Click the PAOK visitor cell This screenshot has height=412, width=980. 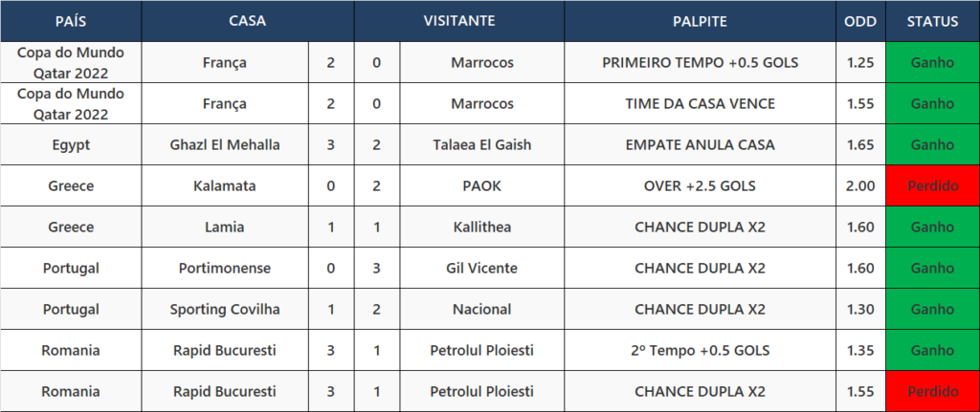[x=482, y=186]
